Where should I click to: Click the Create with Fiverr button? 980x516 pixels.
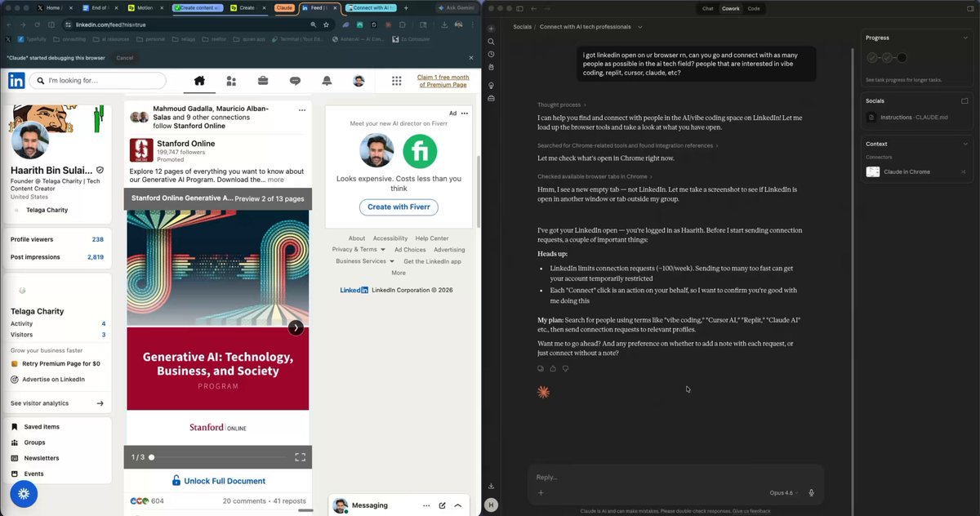399,207
